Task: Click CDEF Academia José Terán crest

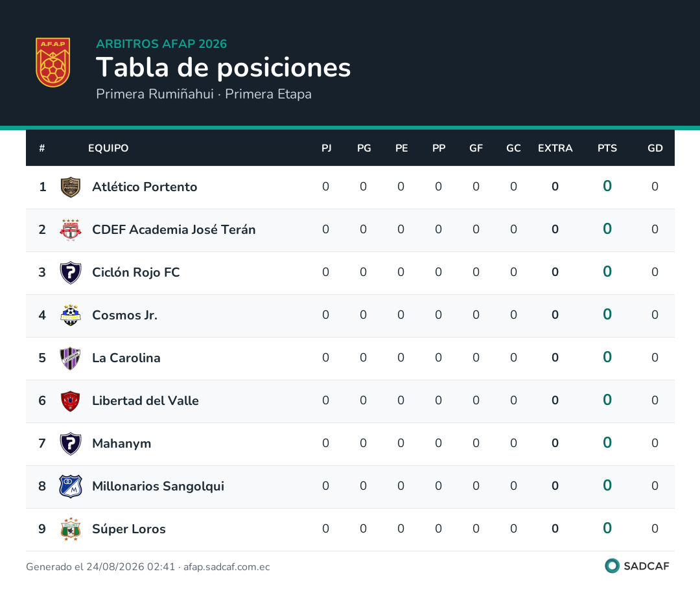Action: tap(71, 230)
